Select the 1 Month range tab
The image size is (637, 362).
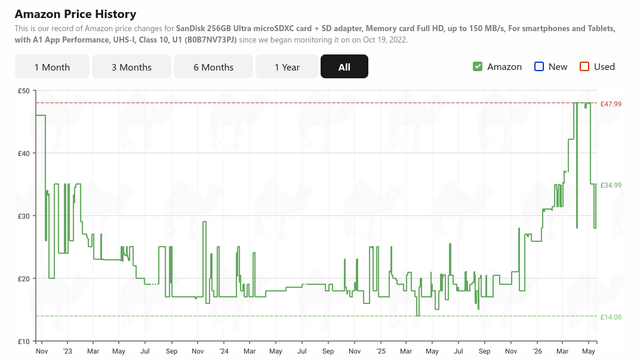point(52,67)
